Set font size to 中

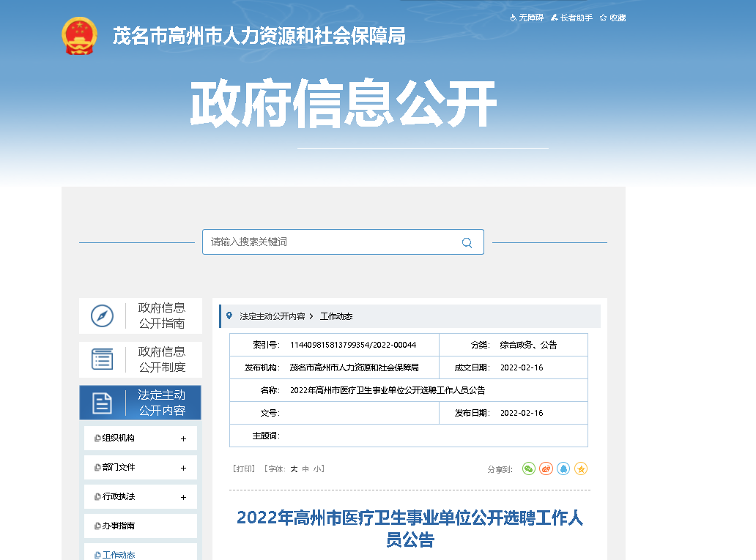pos(305,469)
